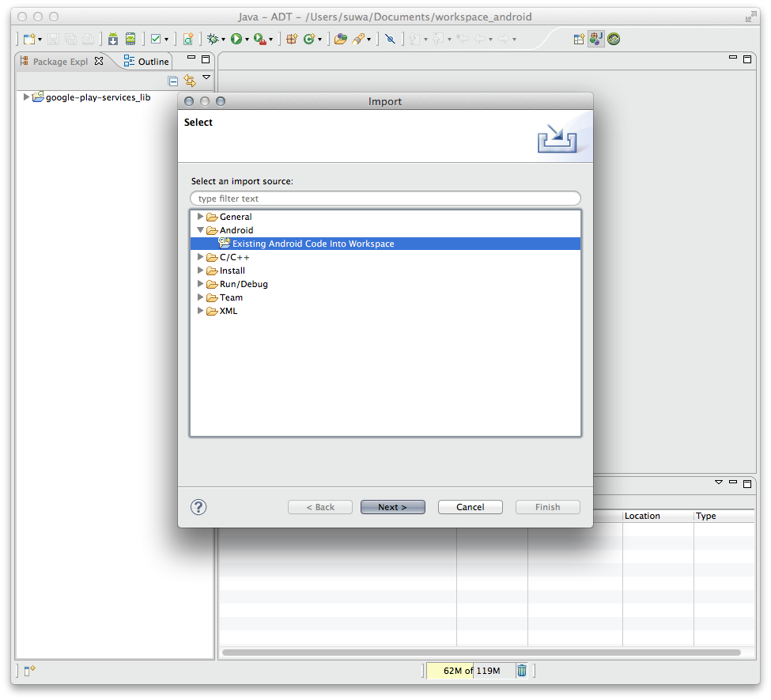Collapse the Android folder in import list
This screenshot has height=700, width=771.
(x=201, y=230)
